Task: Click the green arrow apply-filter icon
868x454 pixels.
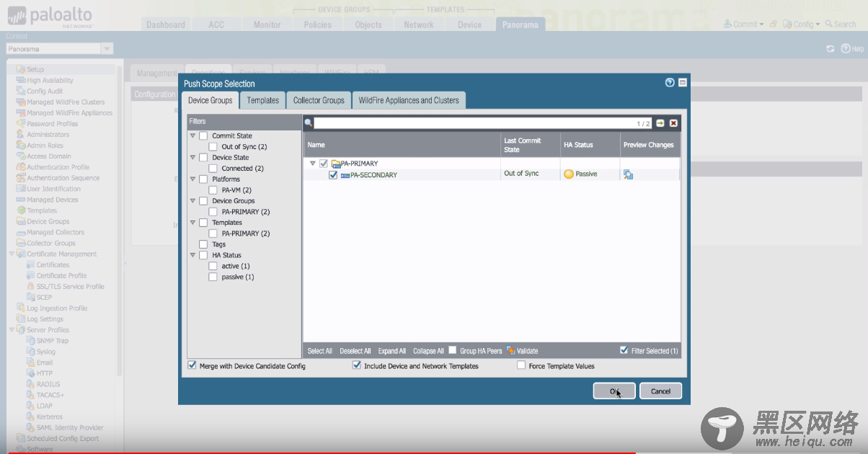Action: click(660, 123)
